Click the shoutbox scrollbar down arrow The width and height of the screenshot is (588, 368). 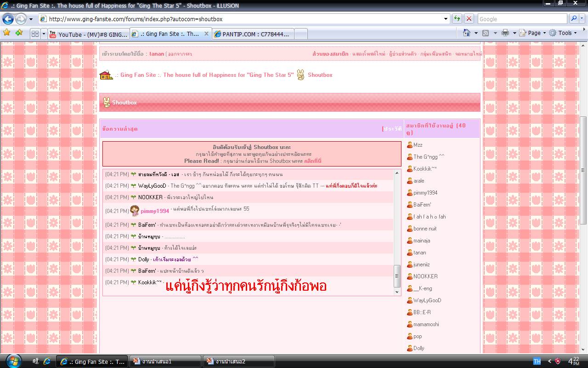coord(397,291)
